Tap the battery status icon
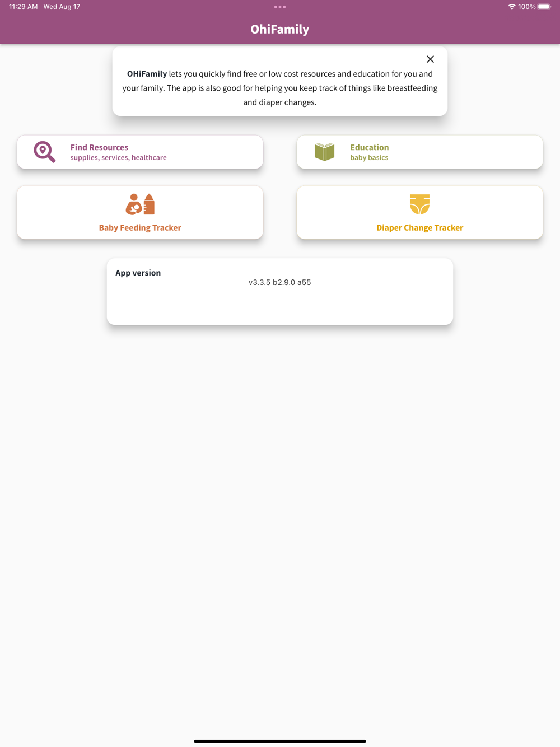Viewport: 560px width, 747px height. tap(544, 7)
